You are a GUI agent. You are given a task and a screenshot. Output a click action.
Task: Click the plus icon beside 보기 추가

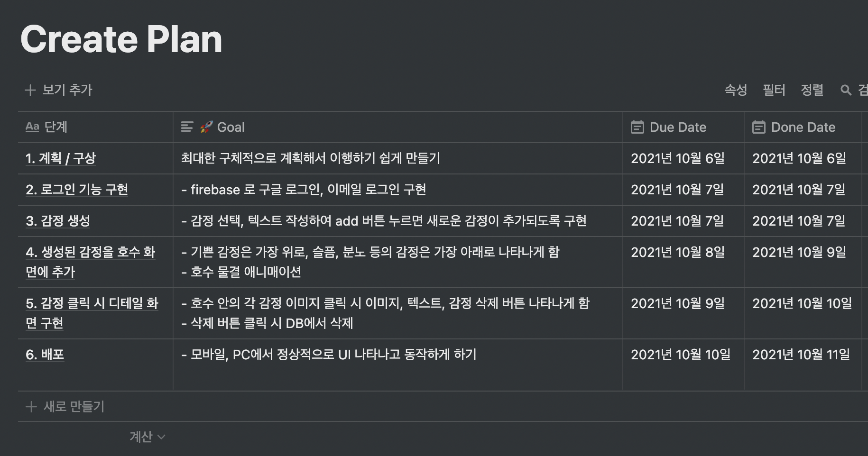(30, 90)
